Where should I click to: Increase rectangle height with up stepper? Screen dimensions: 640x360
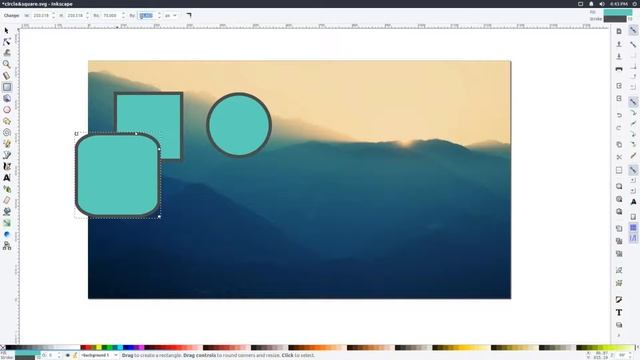(87, 14)
